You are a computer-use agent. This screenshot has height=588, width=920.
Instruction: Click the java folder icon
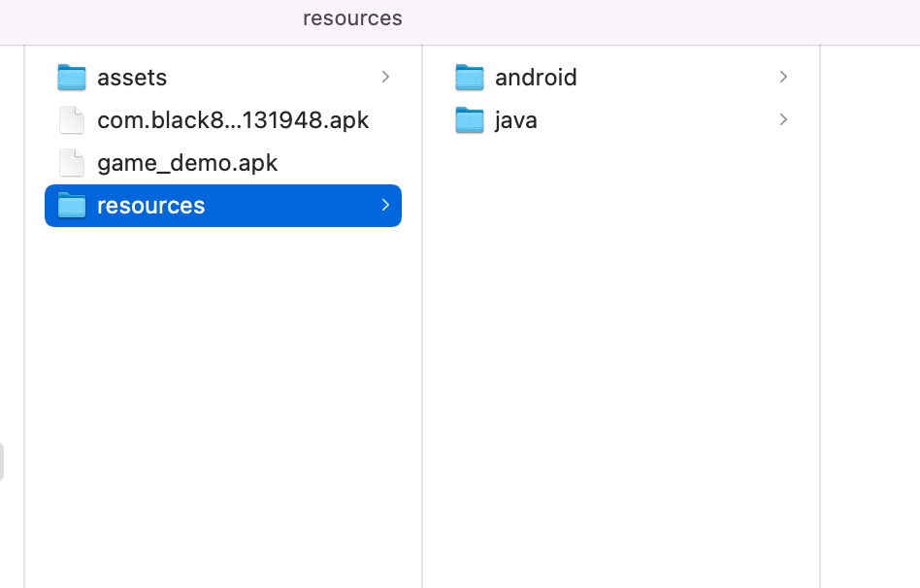pyautogui.click(x=470, y=119)
